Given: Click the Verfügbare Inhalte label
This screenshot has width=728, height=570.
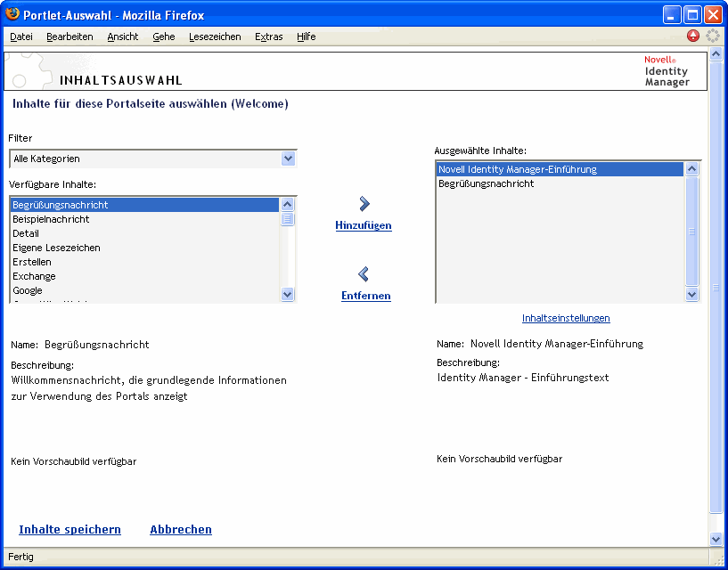Looking at the screenshot, I should click(53, 184).
